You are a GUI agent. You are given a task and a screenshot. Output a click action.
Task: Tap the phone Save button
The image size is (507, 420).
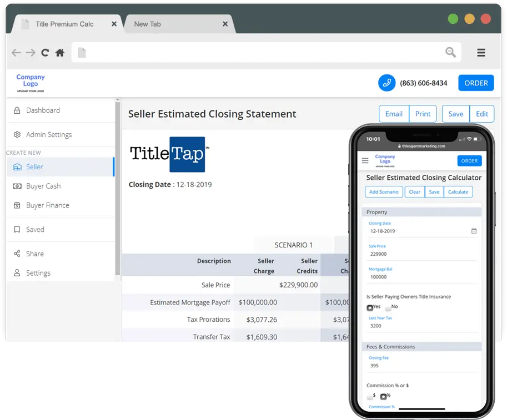pos(434,191)
